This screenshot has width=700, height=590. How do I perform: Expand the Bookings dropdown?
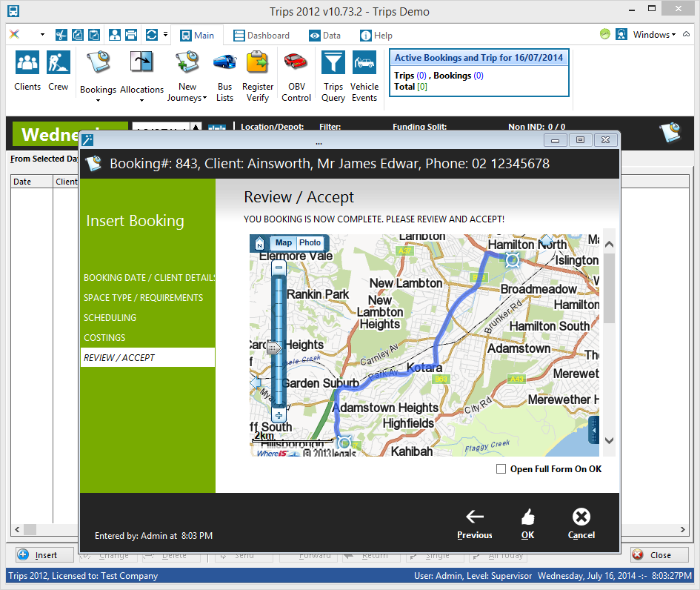point(99,101)
